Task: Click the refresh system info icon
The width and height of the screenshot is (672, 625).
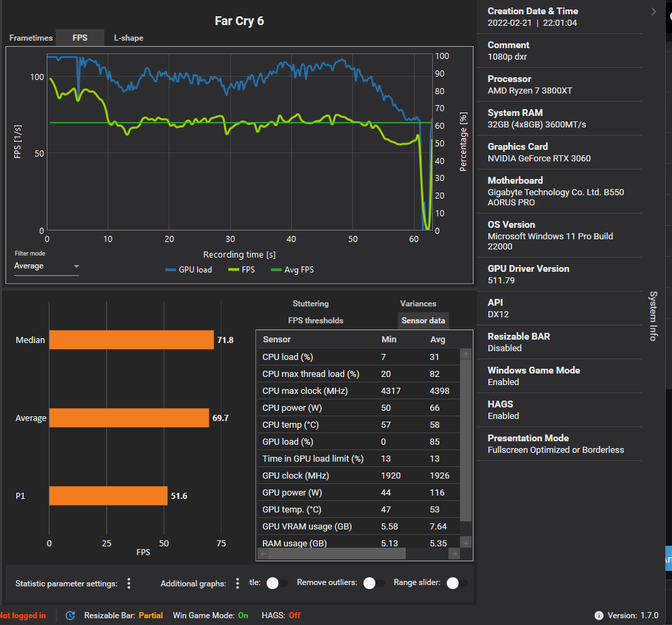Action: click(70, 616)
